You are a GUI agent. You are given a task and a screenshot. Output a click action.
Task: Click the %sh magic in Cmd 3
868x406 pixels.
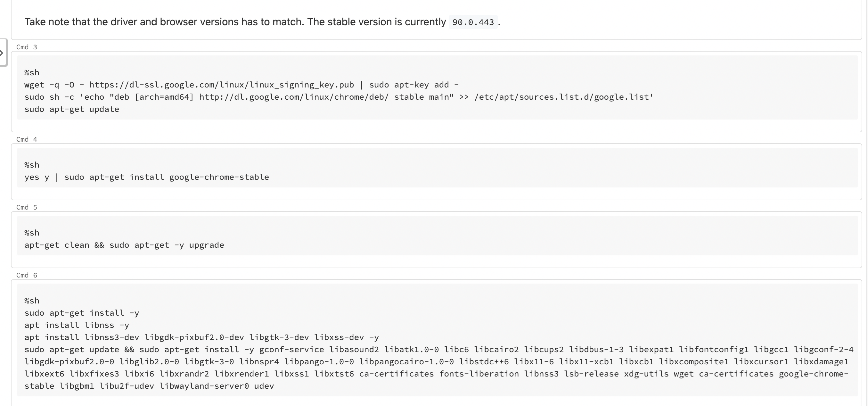pyautogui.click(x=32, y=73)
